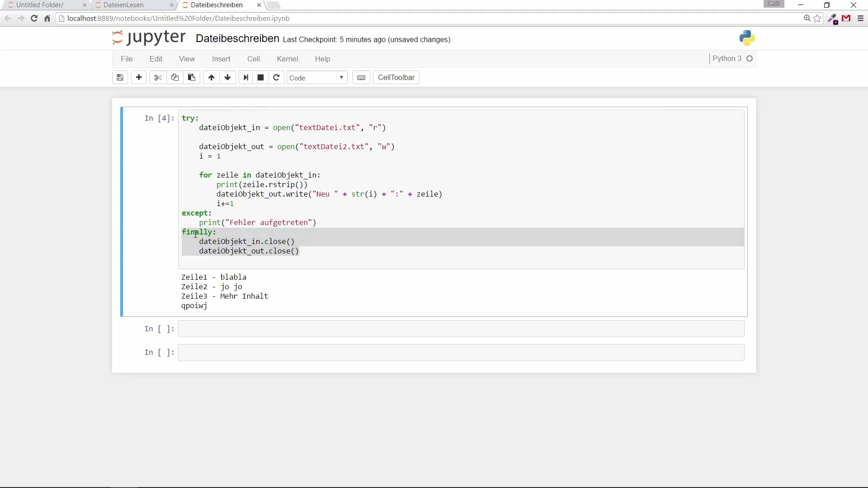Cut selected cell with scissors icon

coord(158,78)
